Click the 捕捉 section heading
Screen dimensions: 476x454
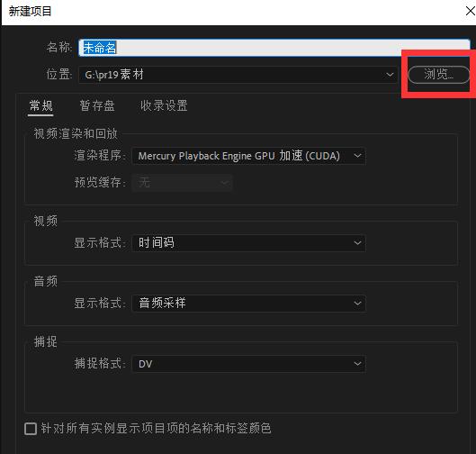[x=46, y=341]
